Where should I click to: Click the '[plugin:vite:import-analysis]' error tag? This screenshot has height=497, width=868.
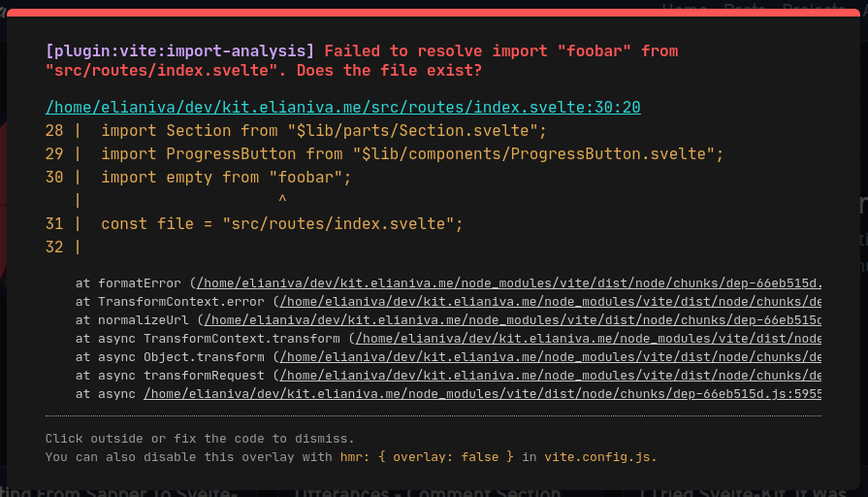tap(179, 50)
